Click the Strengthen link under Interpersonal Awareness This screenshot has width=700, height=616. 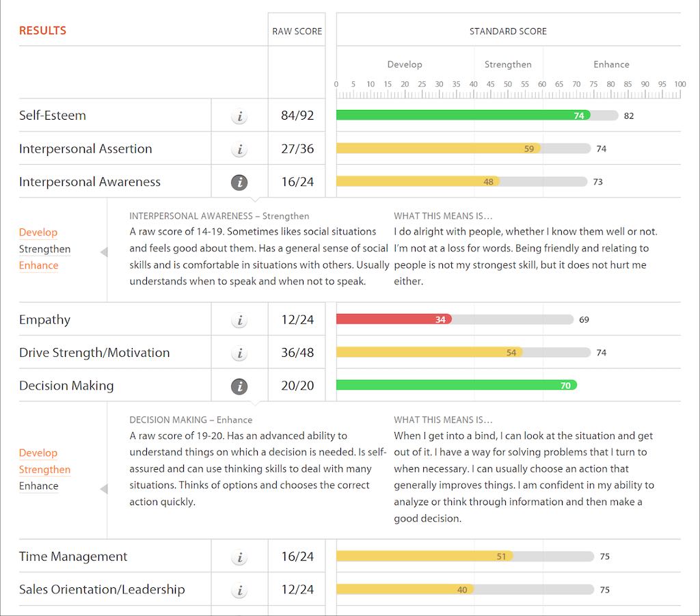(44, 249)
